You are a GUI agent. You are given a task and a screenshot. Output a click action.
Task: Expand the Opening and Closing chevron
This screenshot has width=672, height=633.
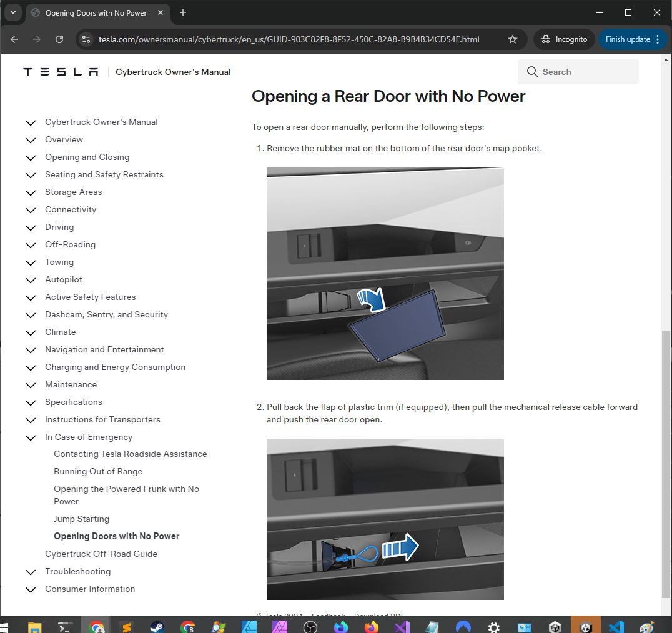31,158
